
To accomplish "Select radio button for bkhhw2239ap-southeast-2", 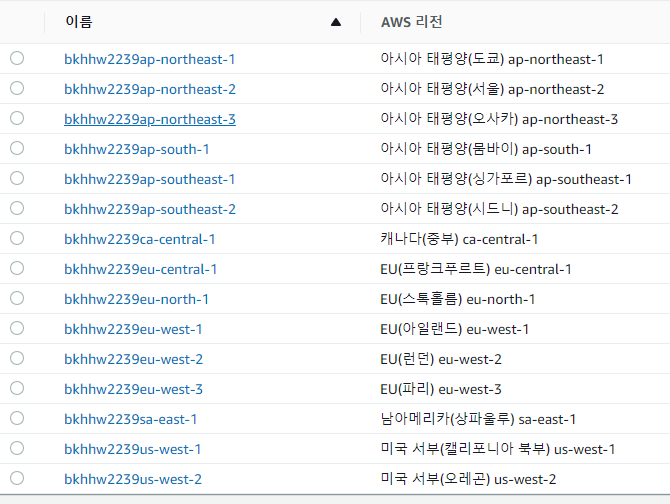I will click(17, 208).
